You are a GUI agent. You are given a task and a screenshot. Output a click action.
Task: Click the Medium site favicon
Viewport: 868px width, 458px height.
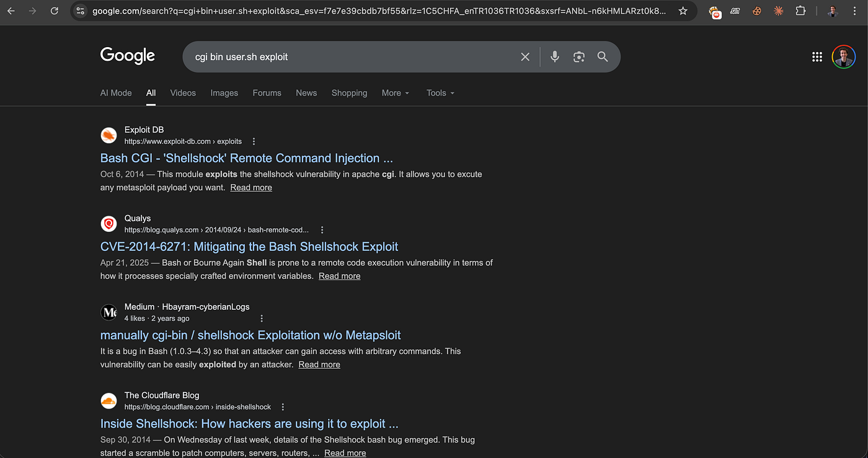108,312
